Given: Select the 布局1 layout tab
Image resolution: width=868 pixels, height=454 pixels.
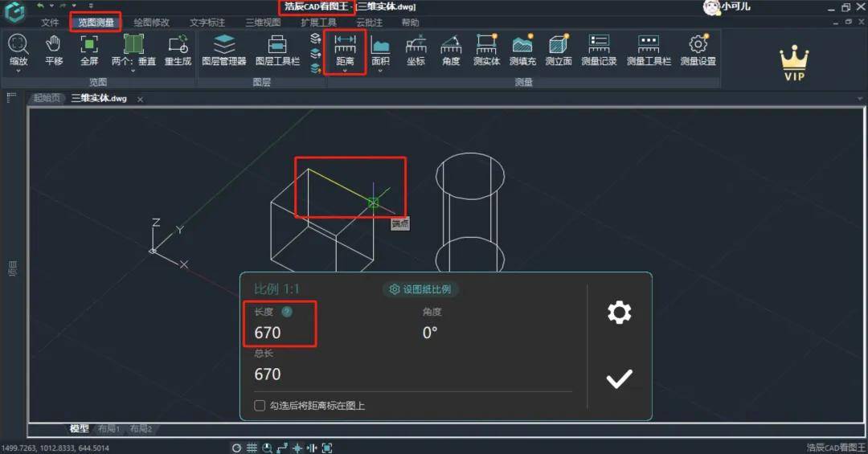Looking at the screenshot, I should pyautogui.click(x=109, y=428).
